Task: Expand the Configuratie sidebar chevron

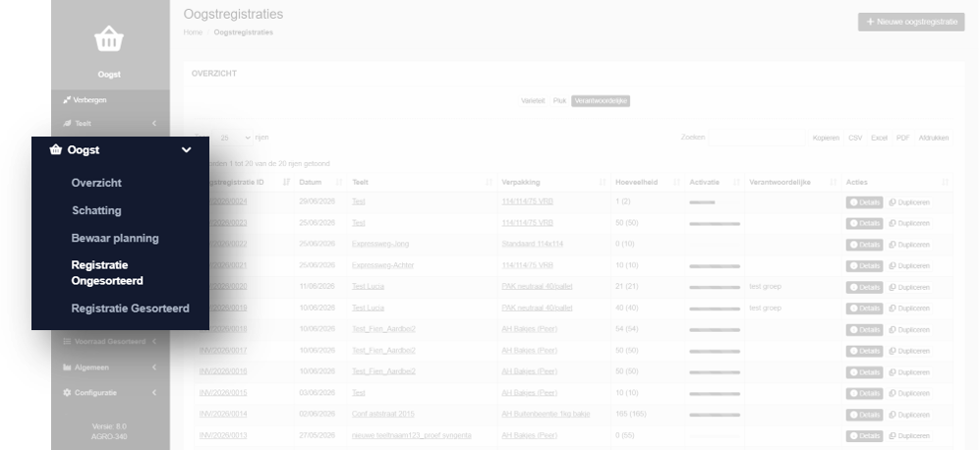Action: pyautogui.click(x=154, y=392)
